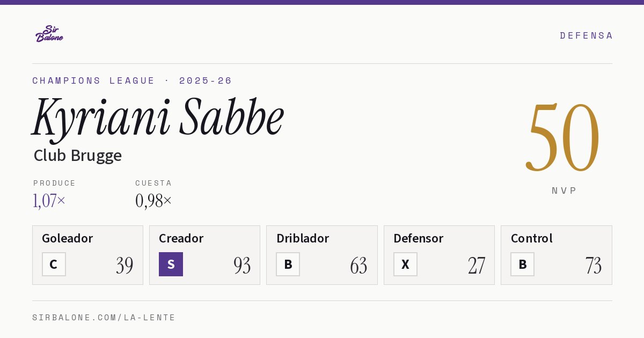The width and height of the screenshot is (644, 338).
Task: Click the Champions League 2025-26 heading
Action: (132, 80)
